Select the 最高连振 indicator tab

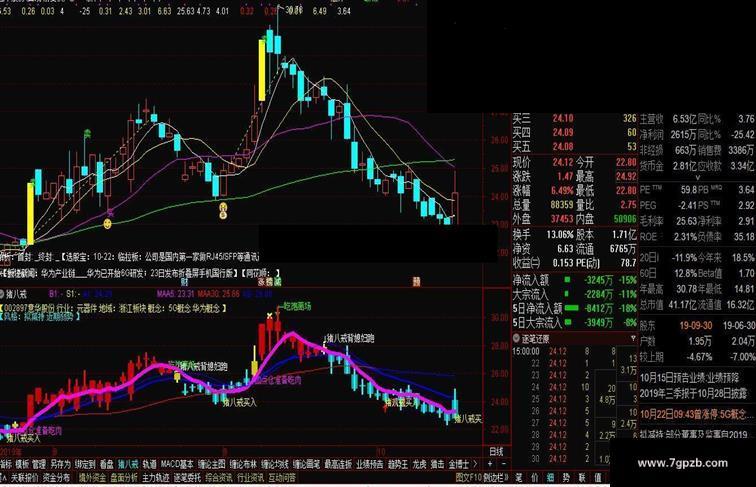point(338,464)
